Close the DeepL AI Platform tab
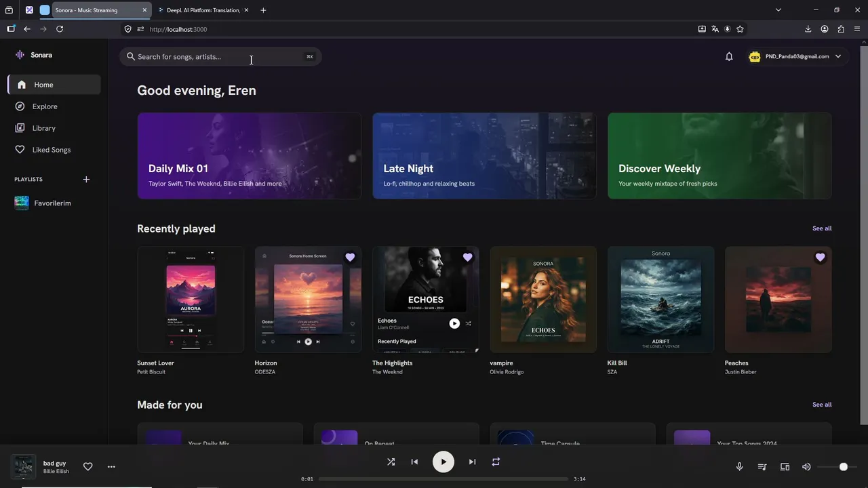 (x=245, y=10)
